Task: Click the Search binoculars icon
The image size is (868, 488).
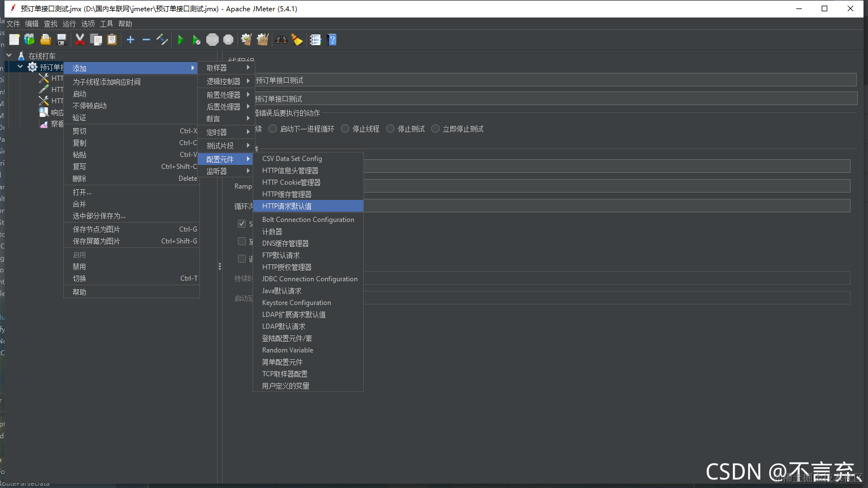Action: (x=281, y=40)
